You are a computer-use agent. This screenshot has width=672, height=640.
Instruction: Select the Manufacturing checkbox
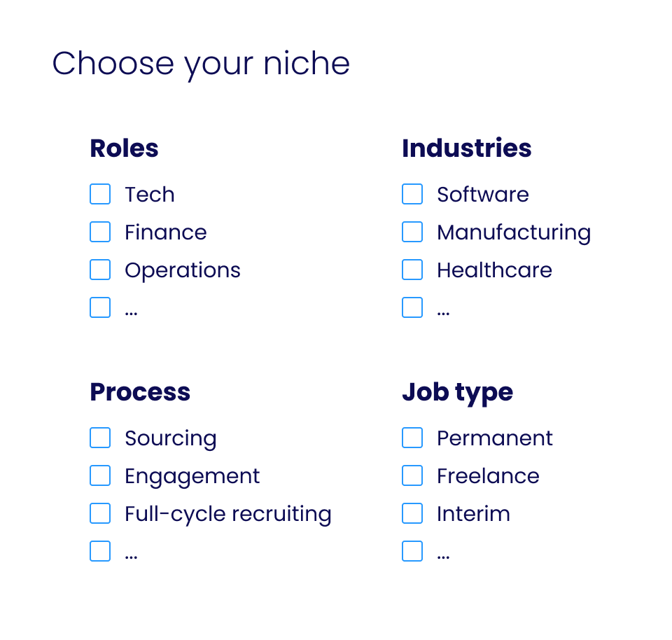pyautogui.click(x=412, y=232)
